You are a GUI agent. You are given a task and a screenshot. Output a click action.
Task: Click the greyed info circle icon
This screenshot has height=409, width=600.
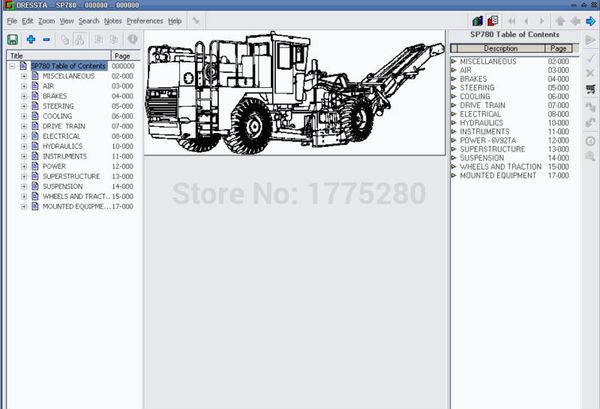pos(132,39)
